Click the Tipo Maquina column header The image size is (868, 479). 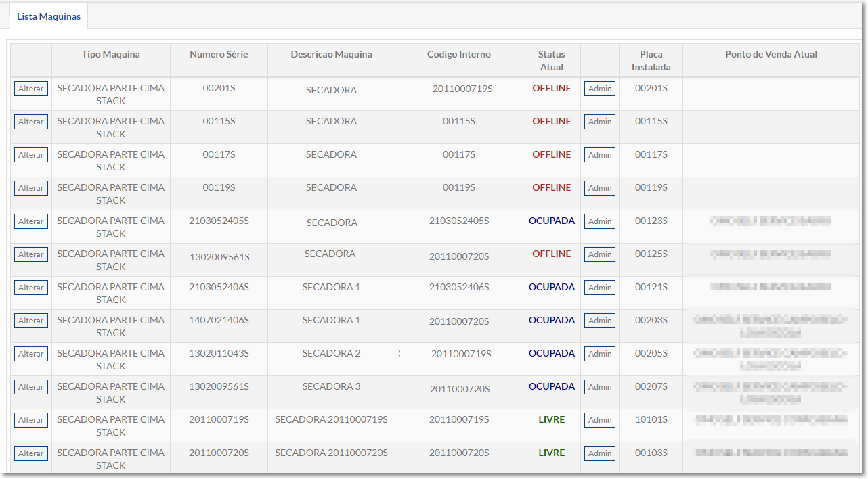[x=111, y=55]
